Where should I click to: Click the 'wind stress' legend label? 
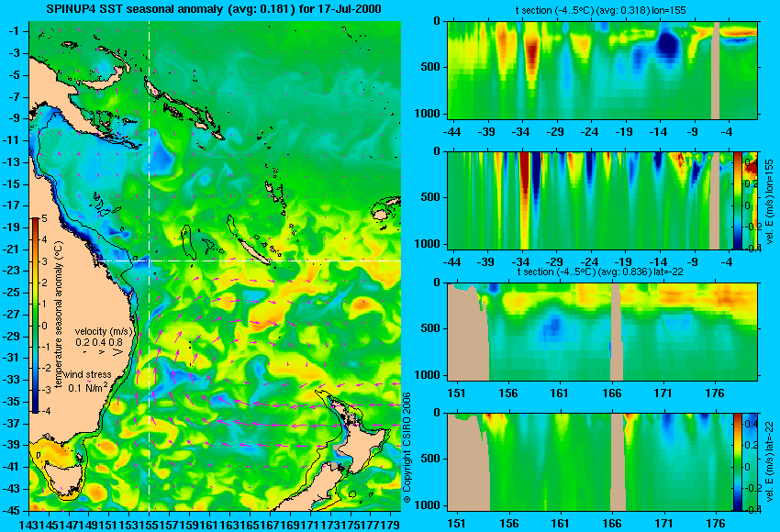coord(87,374)
